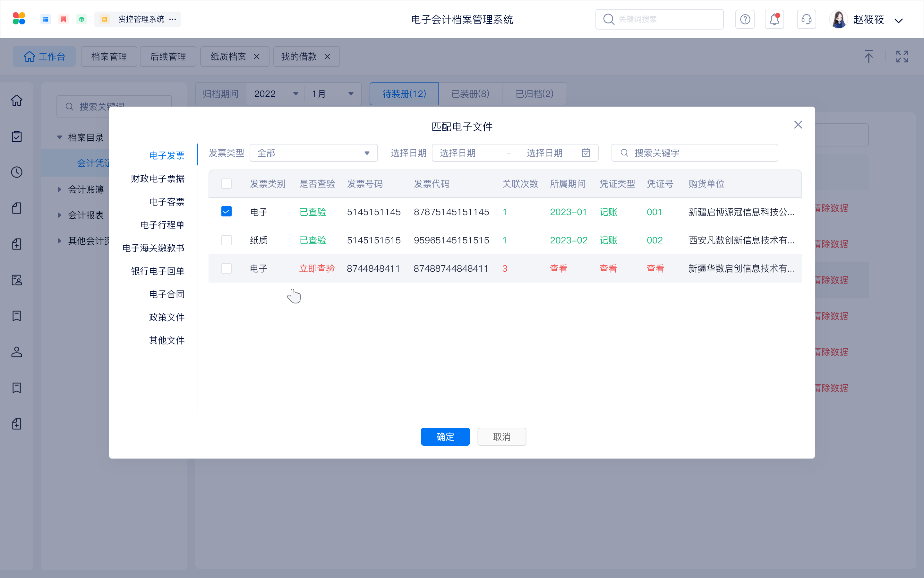The image size is (924, 578).
Task: Click the date range calendar icon
Action: tap(586, 153)
